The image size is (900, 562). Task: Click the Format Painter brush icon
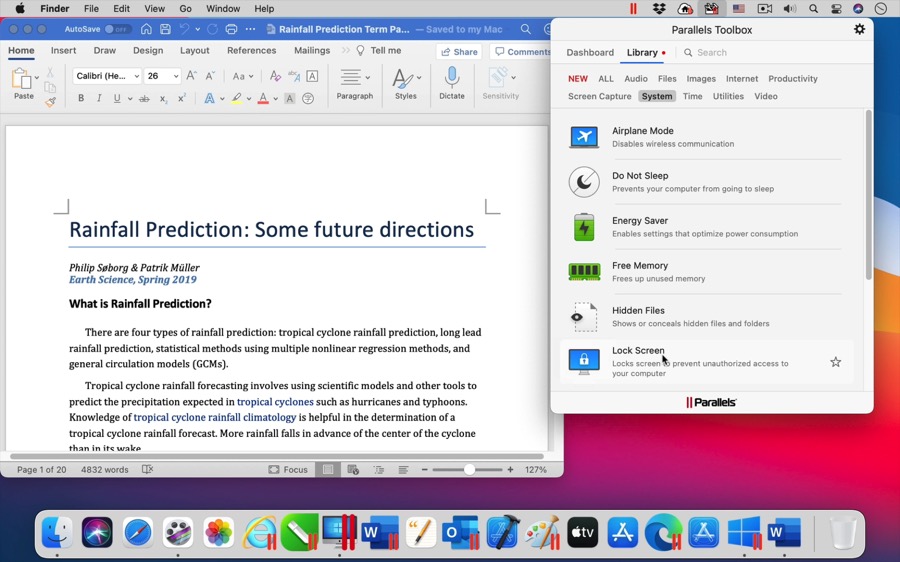(50, 101)
